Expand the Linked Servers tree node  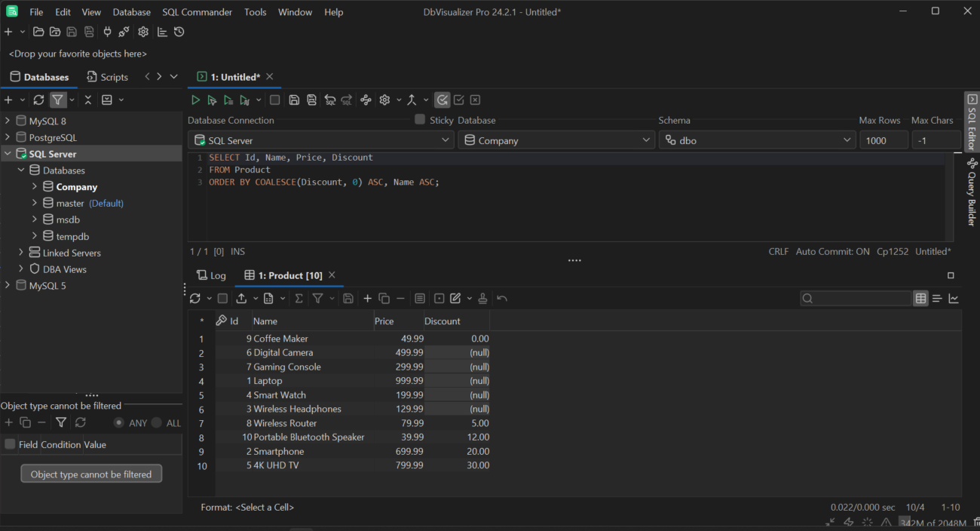click(x=20, y=252)
